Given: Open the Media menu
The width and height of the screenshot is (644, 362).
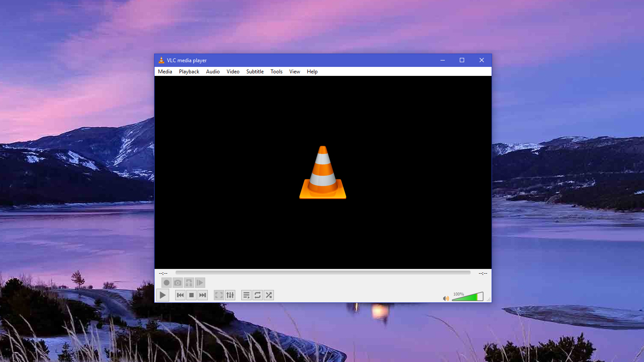Looking at the screenshot, I should (x=165, y=71).
